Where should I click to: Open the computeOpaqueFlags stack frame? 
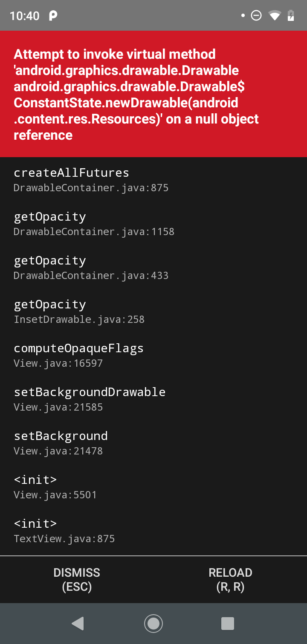pos(79,354)
